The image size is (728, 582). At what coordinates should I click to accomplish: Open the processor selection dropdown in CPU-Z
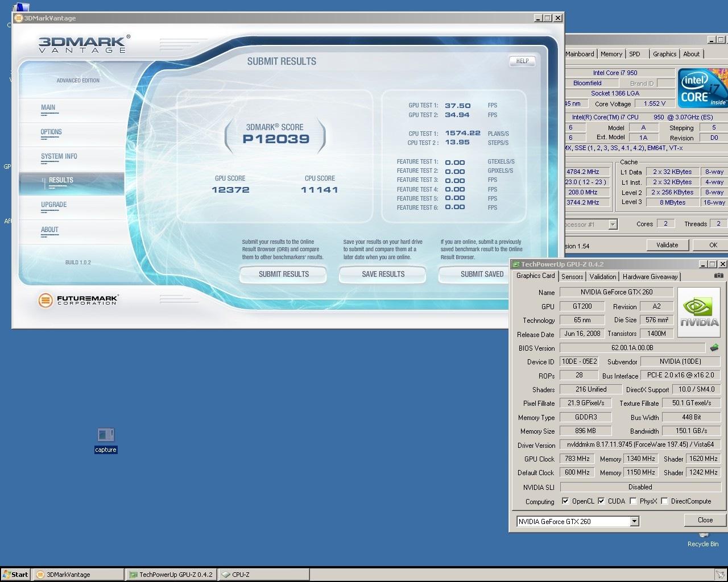613,225
